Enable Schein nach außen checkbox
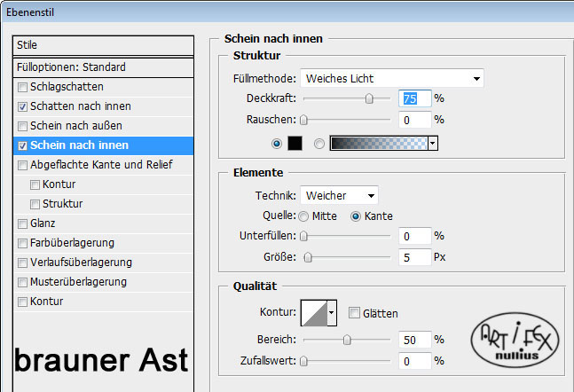 [x=23, y=126]
